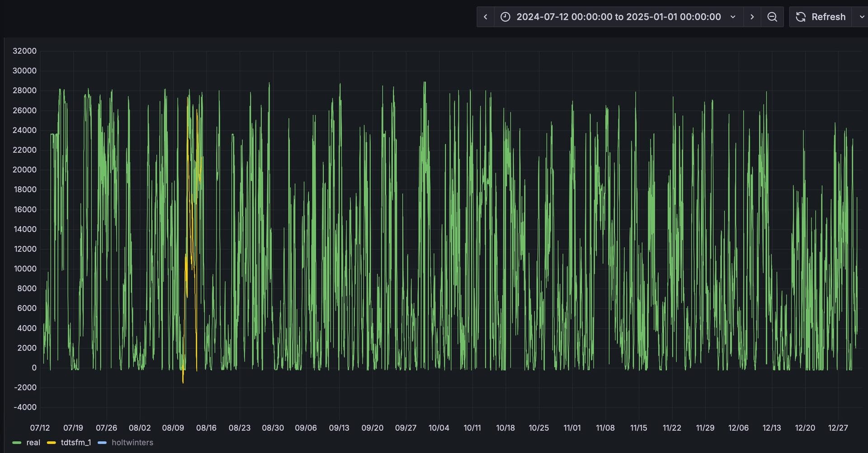Click the 32000 y-axis label
Viewport: 868px width, 453px height.
pyautogui.click(x=24, y=51)
